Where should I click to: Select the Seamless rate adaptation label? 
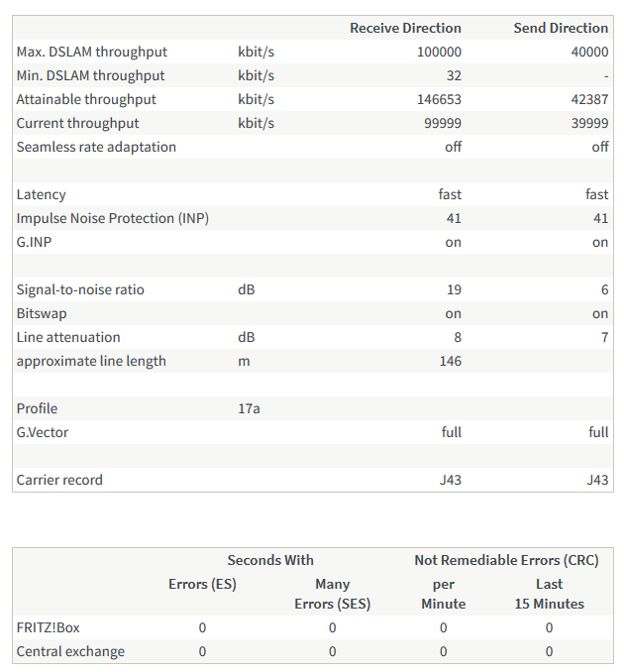[96, 147]
